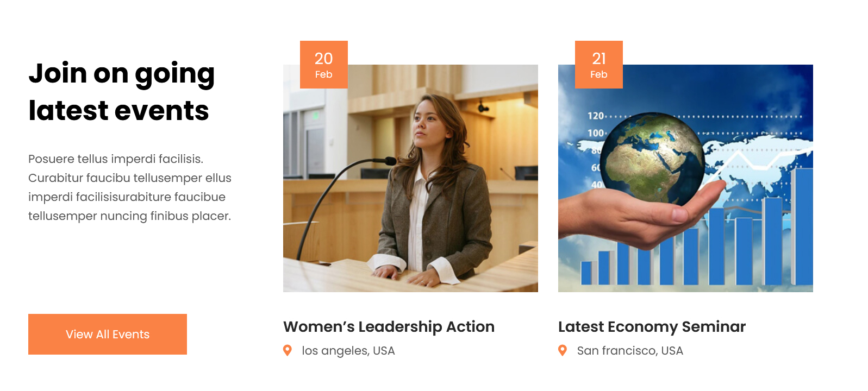Click the San francisco, USA location text
Viewport: 868px width, 391px height.
click(x=630, y=351)
